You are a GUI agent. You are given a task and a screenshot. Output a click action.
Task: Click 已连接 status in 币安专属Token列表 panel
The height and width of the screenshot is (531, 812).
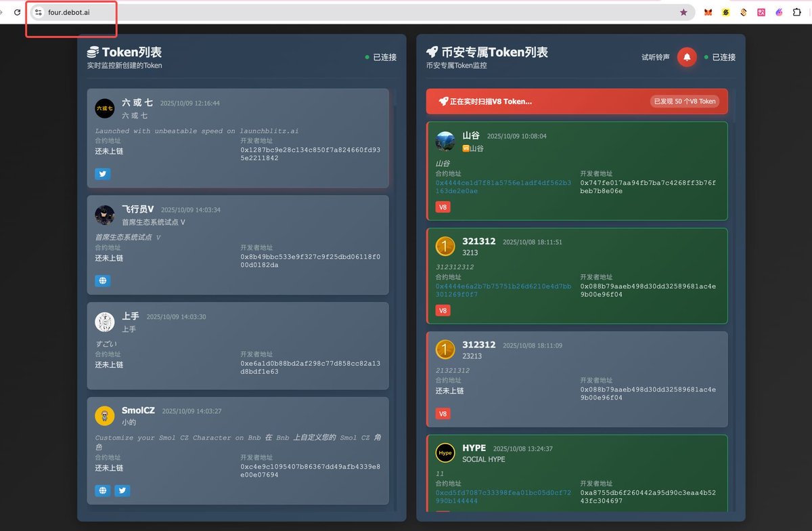click(720, 58)
